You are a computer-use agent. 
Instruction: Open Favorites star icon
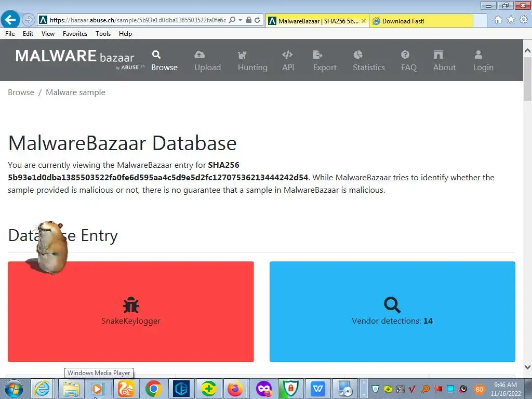pyautogui.click(x=511, y=20)
